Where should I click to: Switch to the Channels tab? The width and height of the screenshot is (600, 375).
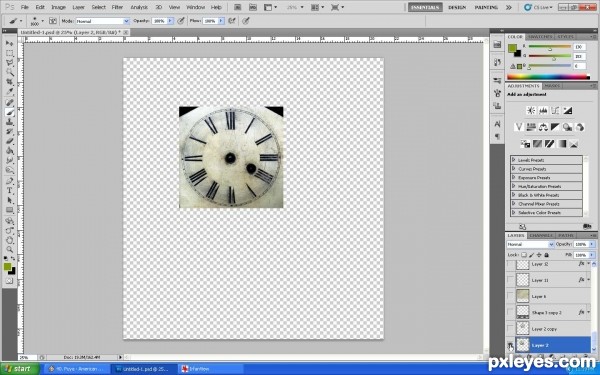point(541,235)
